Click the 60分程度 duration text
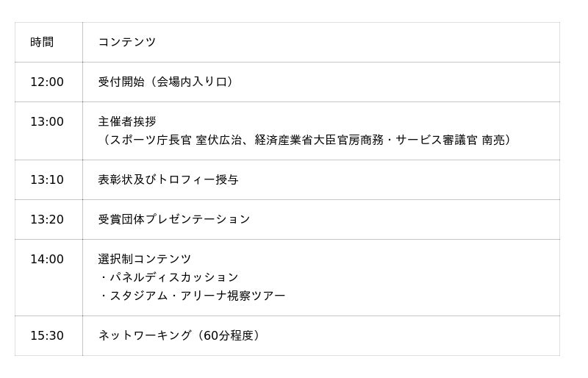 pos(229,335)
